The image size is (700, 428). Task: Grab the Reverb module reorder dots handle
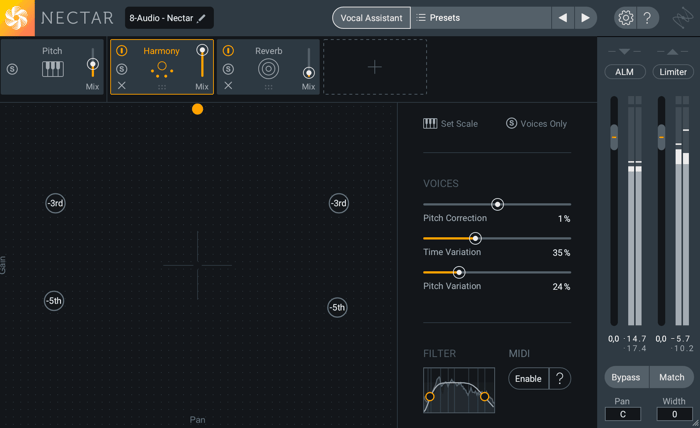(268, 87)
